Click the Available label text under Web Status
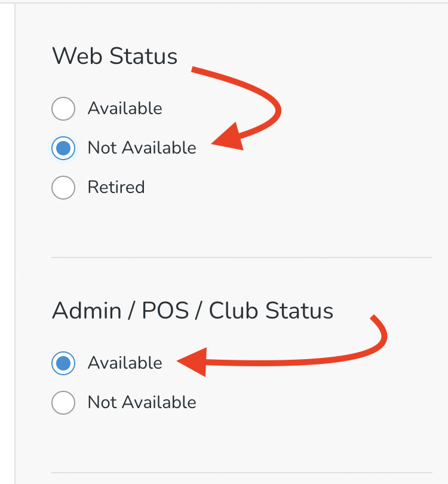The width and height of the screenshot is (448, 484). (125, 109)
